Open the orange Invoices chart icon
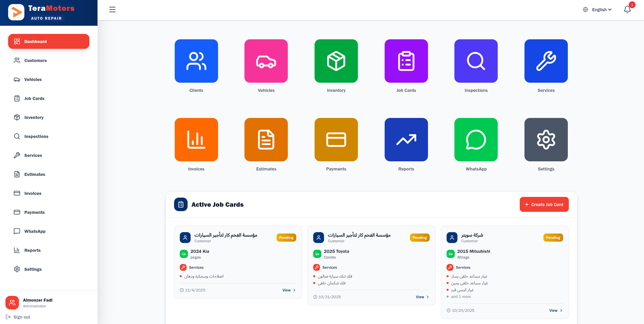Screen dimensions: 644x324 point(196,139)
